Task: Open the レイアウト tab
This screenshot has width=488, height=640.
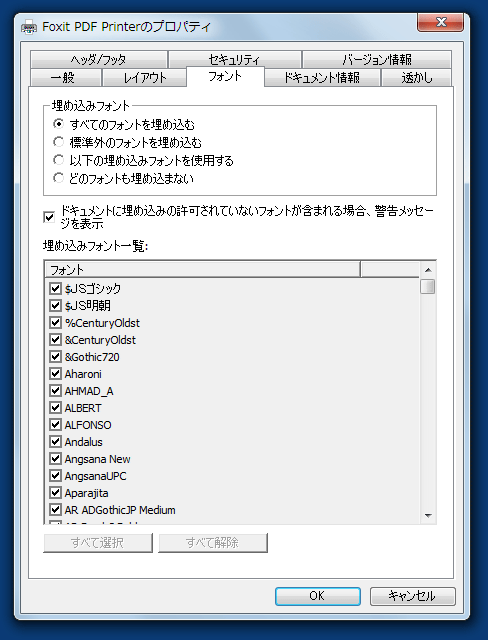Action: tap(144, 78)
